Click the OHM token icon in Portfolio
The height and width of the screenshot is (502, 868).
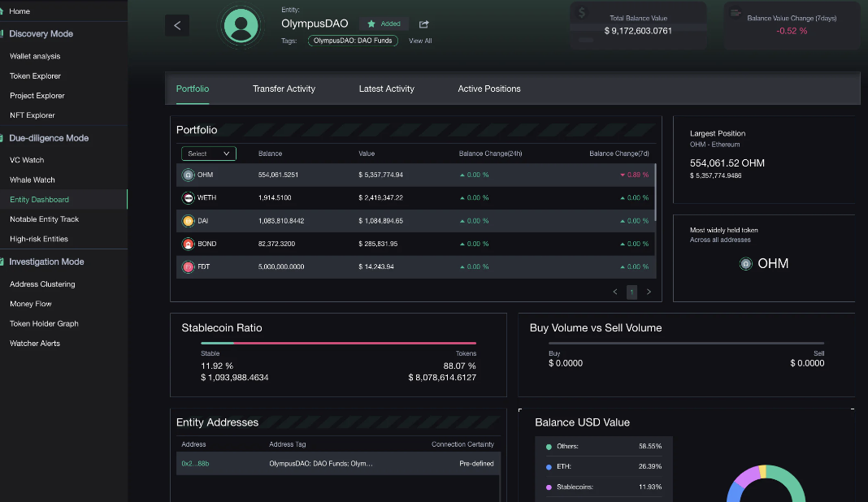coord(188,175)
